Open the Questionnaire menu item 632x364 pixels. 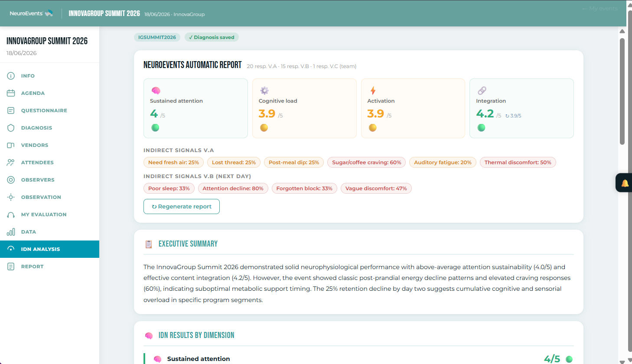(x=49, y=110)
